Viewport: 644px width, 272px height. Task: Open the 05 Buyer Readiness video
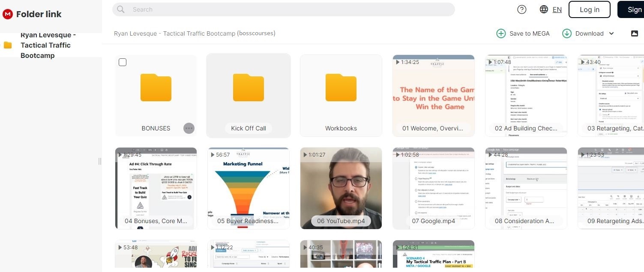[249, 188]
